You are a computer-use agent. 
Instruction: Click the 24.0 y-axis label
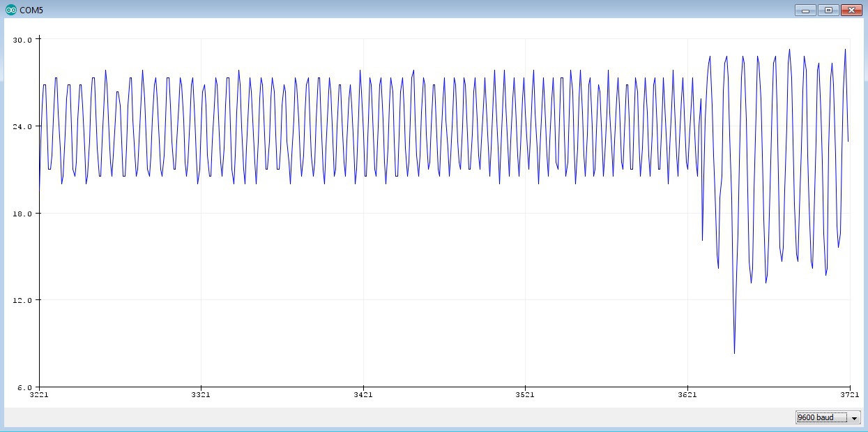click(x=24, y=126)
